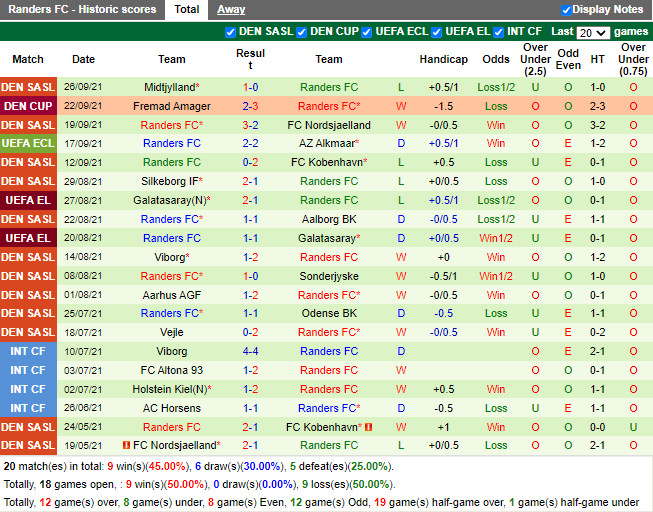Click the 2-2 score versus AZ Alkmaar

pyautogui.click(x=250, y=143)
